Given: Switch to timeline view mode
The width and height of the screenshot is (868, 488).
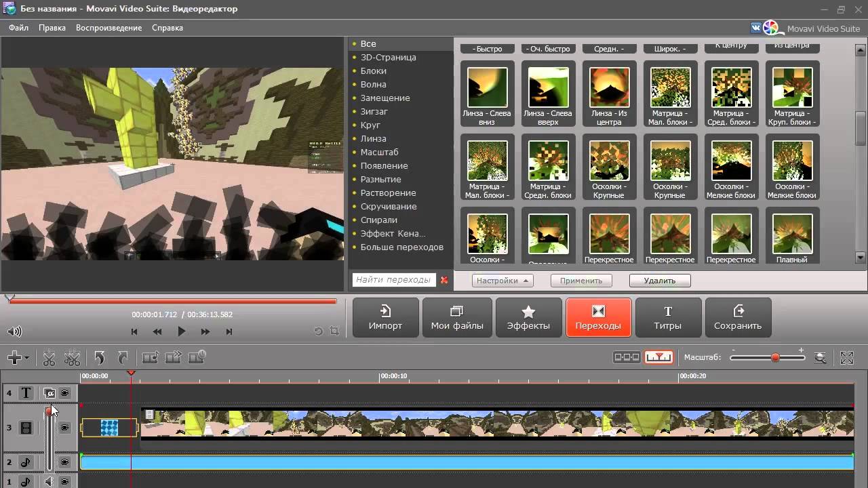Looking at the screenshot, I should point(658,357).
